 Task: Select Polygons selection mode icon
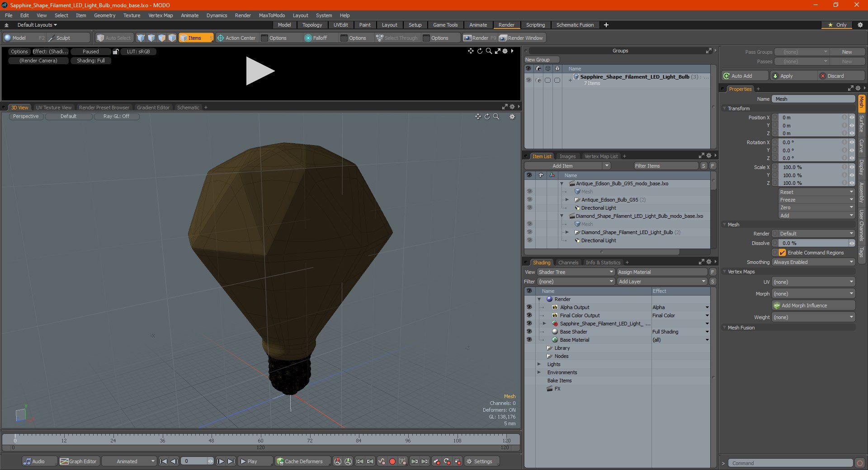click(x=161, y=38)
